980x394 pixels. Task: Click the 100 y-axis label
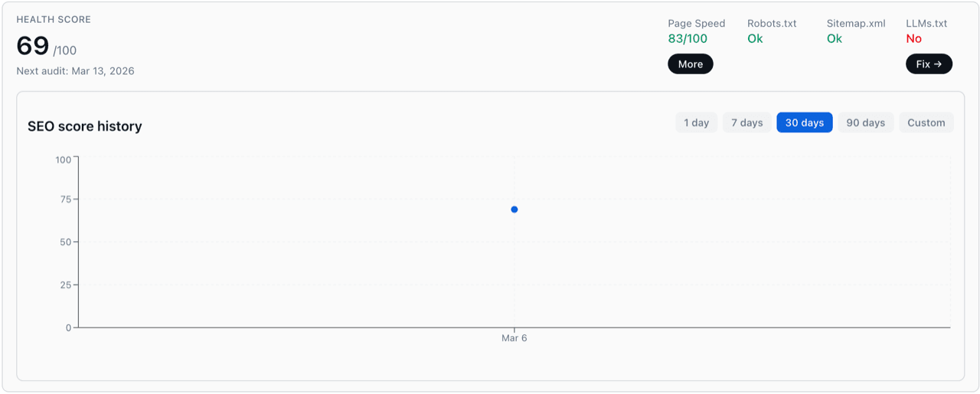(63, 160)
